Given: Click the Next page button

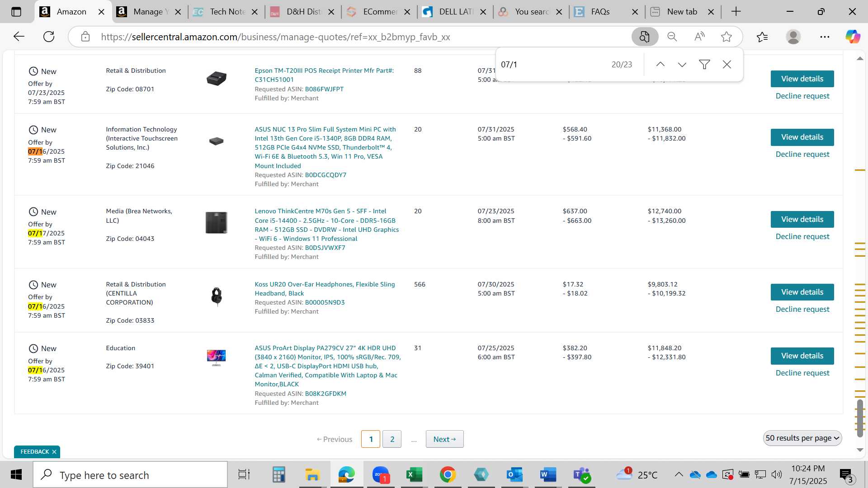Looking at the screenshot, I should tap(444, 439).
